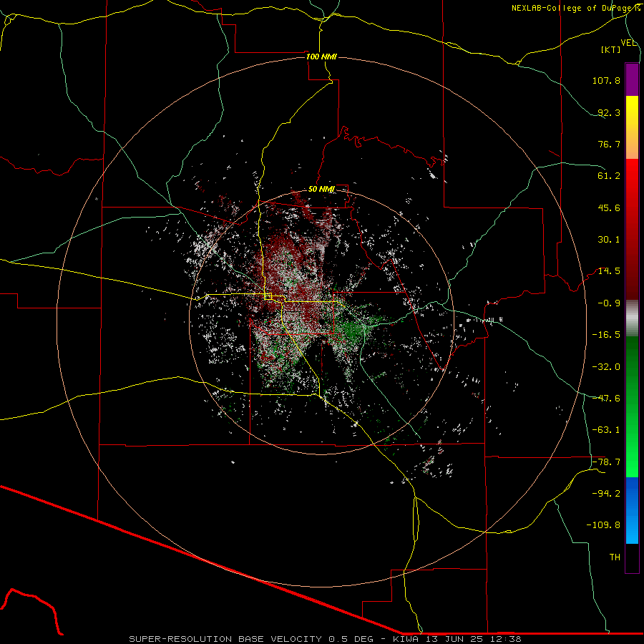Viewport: 644px width, 644px height.
Task: Click the VEL legend title
Action: tap(628, 43)
